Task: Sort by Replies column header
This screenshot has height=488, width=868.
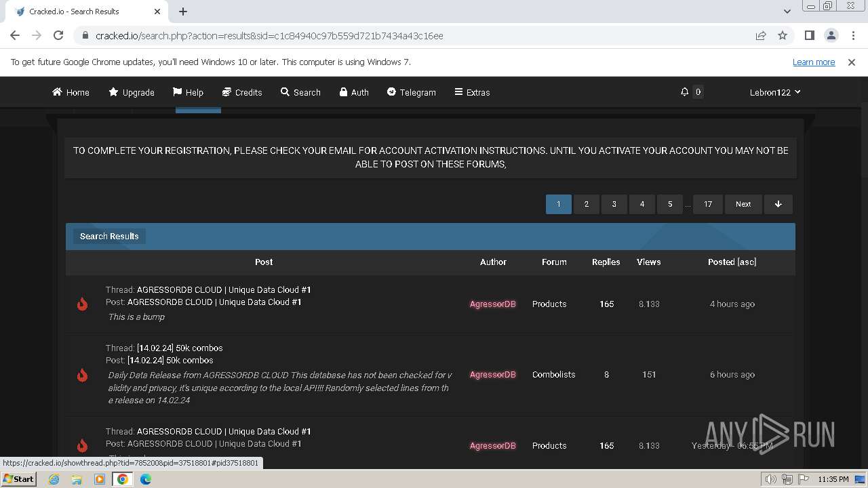Action: point(606,262)
